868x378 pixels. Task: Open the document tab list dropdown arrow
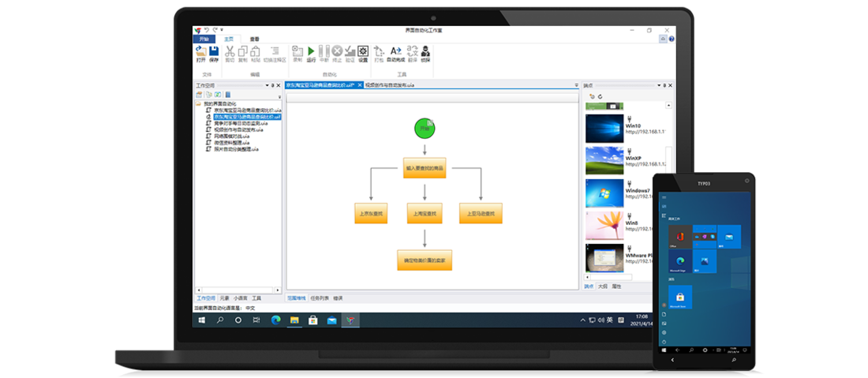(576, 85)
